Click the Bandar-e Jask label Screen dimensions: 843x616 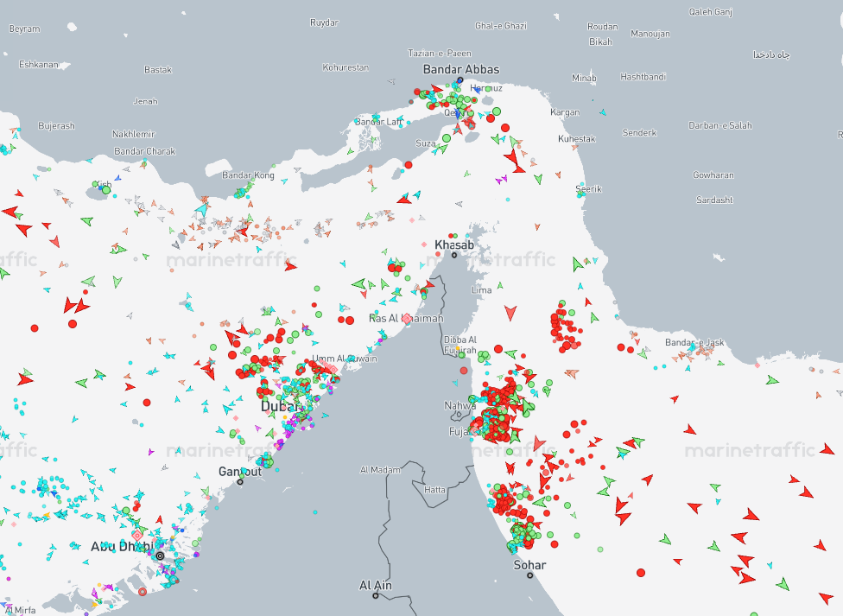(x=694, y=343)
